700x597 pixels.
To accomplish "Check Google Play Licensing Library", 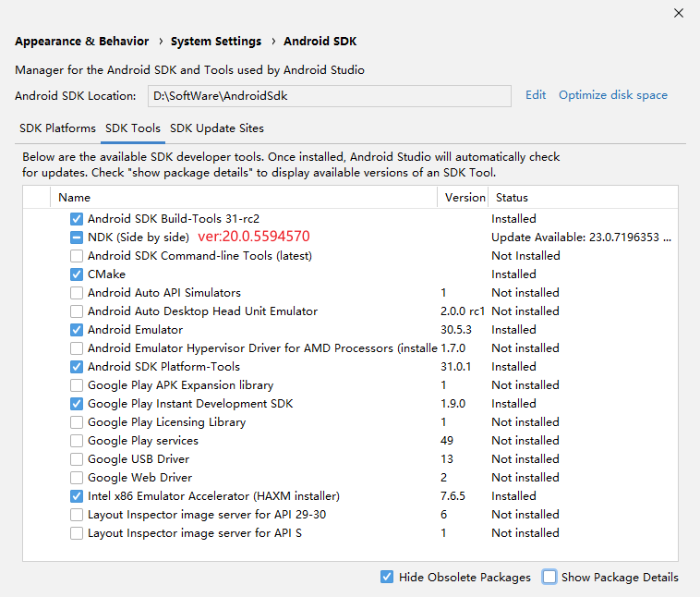I will tap(77, 422).
